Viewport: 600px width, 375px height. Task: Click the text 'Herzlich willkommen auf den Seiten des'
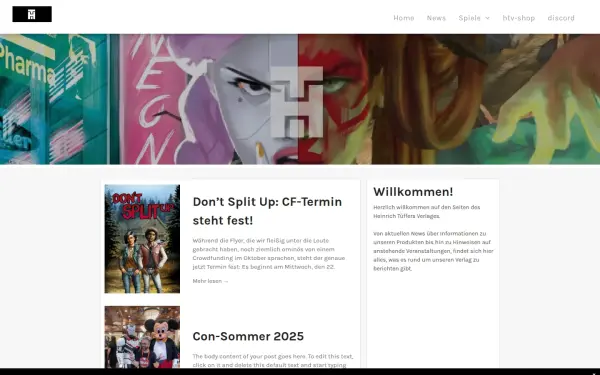click(427, 207)
